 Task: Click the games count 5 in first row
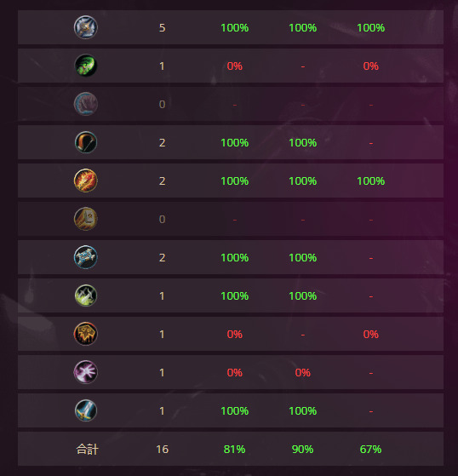point(162,27)
